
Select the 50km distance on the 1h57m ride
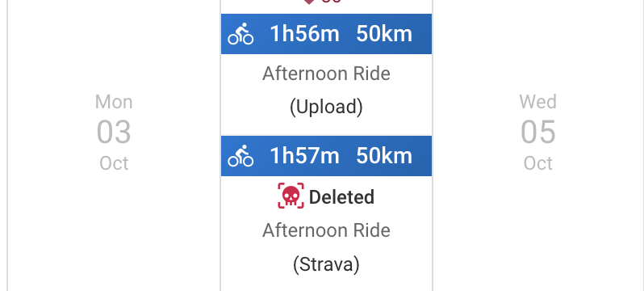point(384,155)
